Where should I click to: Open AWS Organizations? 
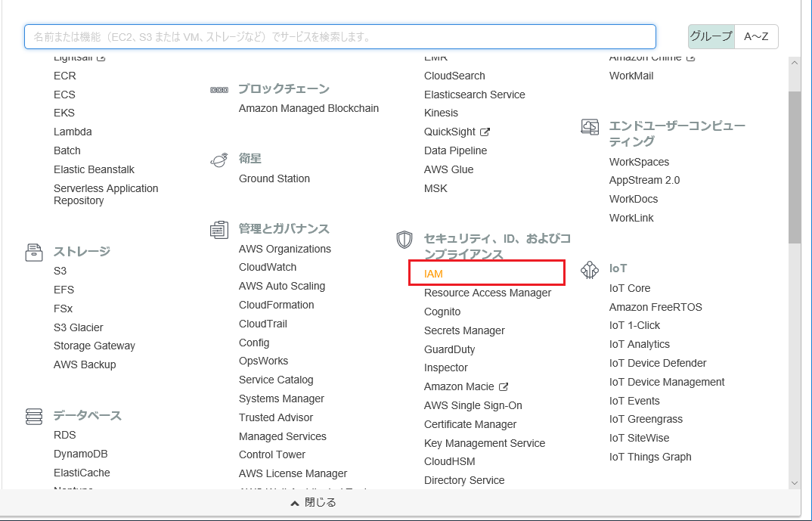[285, 249]
